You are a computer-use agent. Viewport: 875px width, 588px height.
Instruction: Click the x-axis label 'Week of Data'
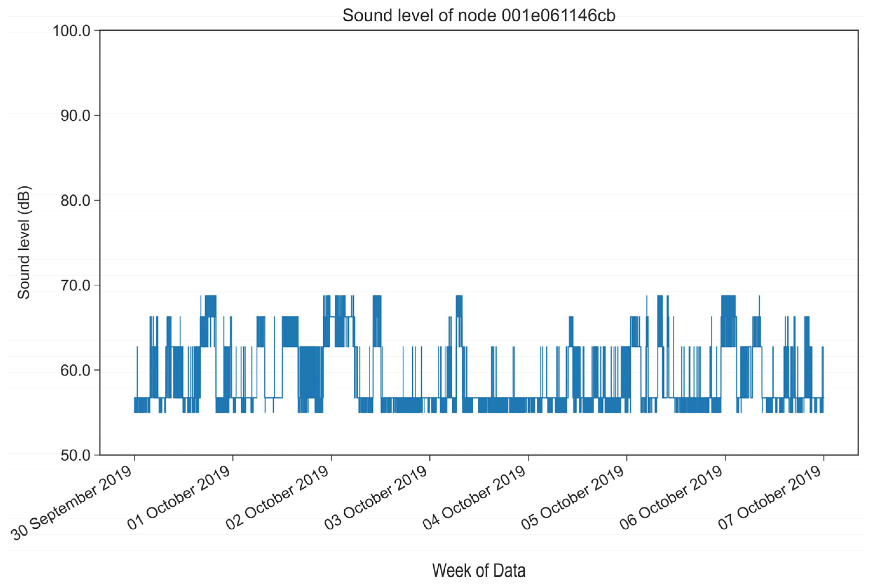[478, 570]
